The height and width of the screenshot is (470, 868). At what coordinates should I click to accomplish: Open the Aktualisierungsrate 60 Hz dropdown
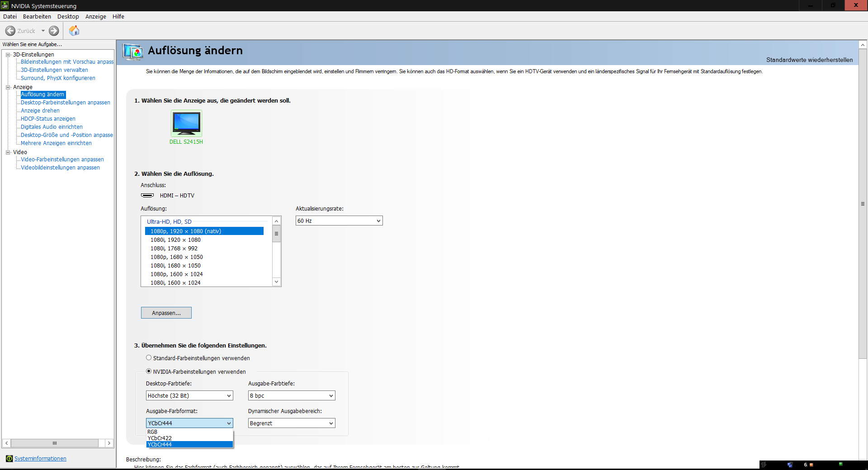(339, 221)
